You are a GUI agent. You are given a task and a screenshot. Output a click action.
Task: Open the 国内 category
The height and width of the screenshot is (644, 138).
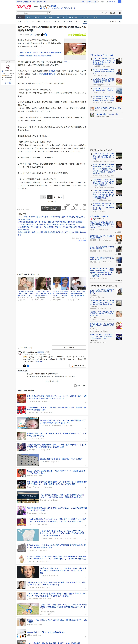26,22
